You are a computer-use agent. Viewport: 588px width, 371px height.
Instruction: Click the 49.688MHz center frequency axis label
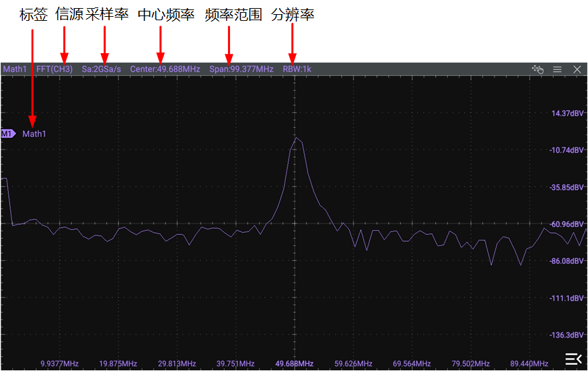[x=295, y=364]
